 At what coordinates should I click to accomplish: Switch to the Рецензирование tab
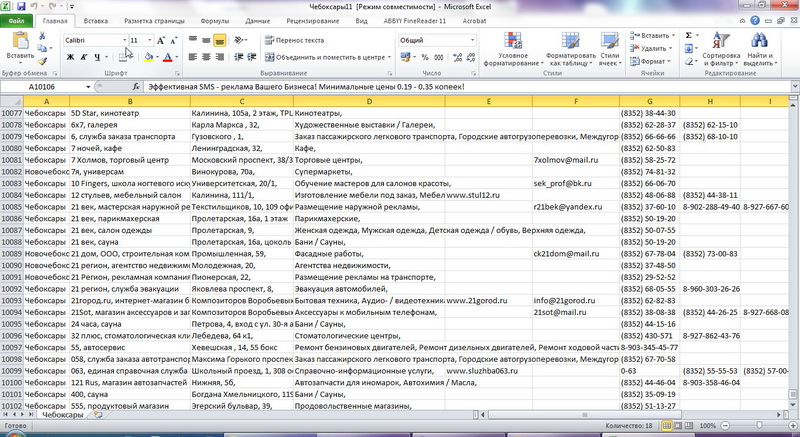click(x=312, y=21)
